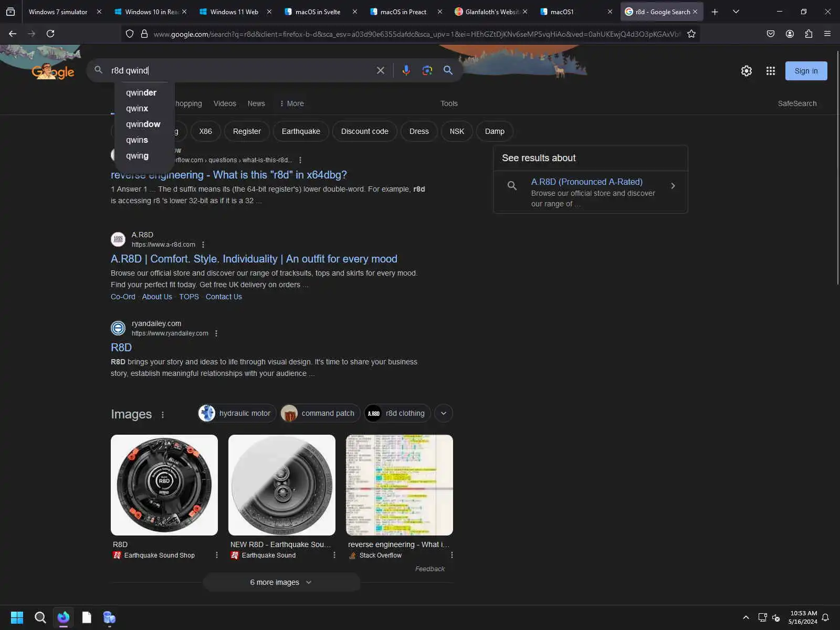List all open tabs dropdown
This screenshot has height=630, width=840.
[x=736, y=12]
